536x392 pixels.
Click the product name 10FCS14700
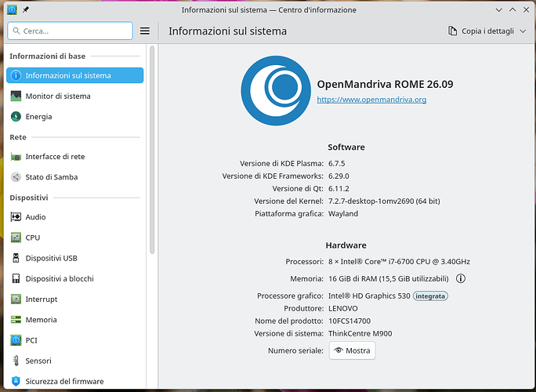click(x=349, y=321)
